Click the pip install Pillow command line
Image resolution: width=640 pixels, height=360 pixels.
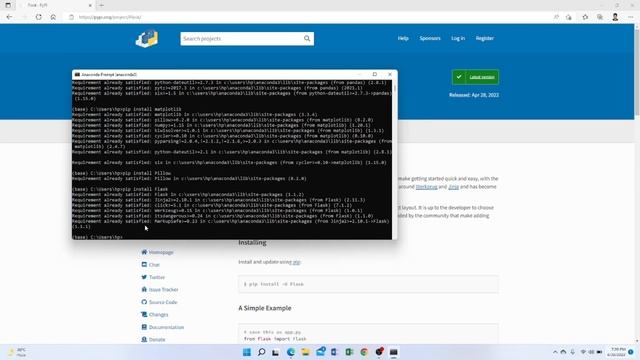coord(122,173)
